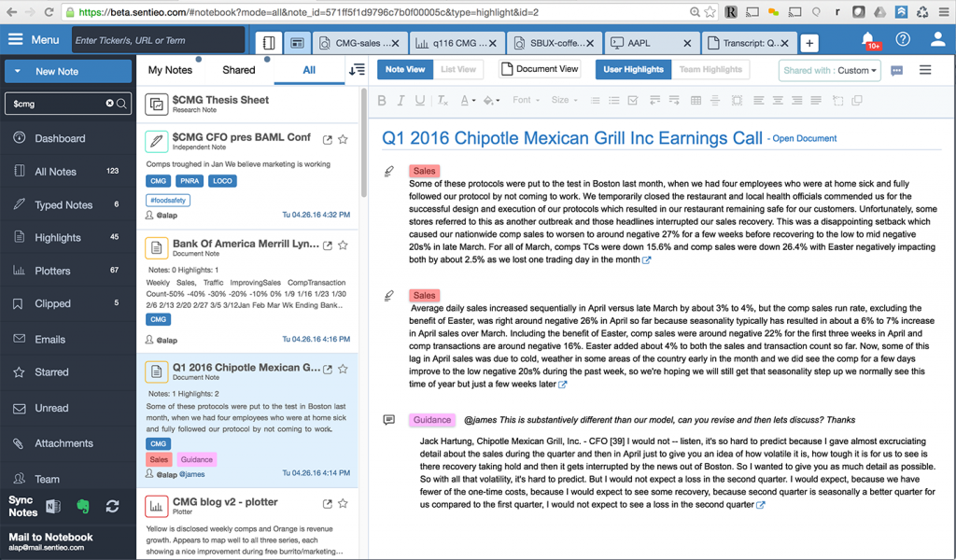Align text to center

(778, 101)
